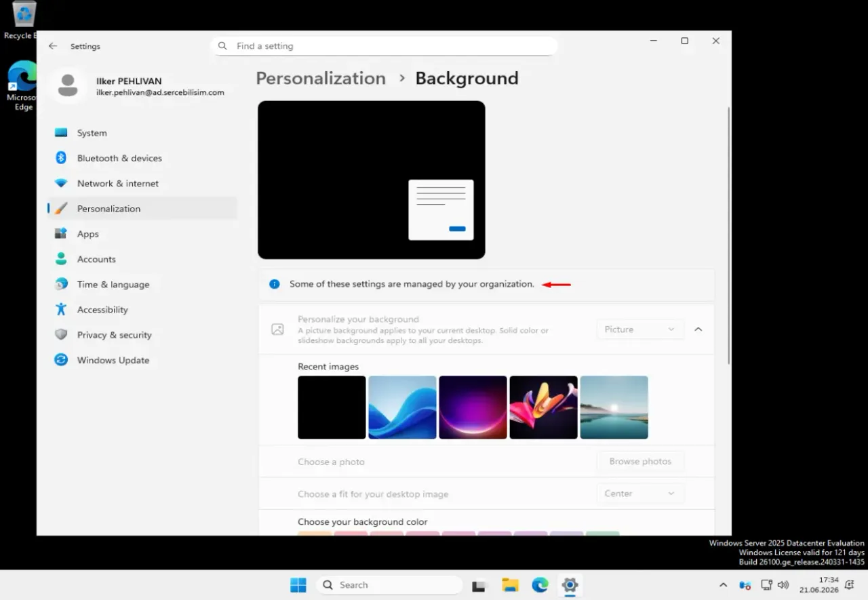Screen dimensions: 868x600
Task: Click 'Some of these settings are managed' text
Action: click(412, 284)
